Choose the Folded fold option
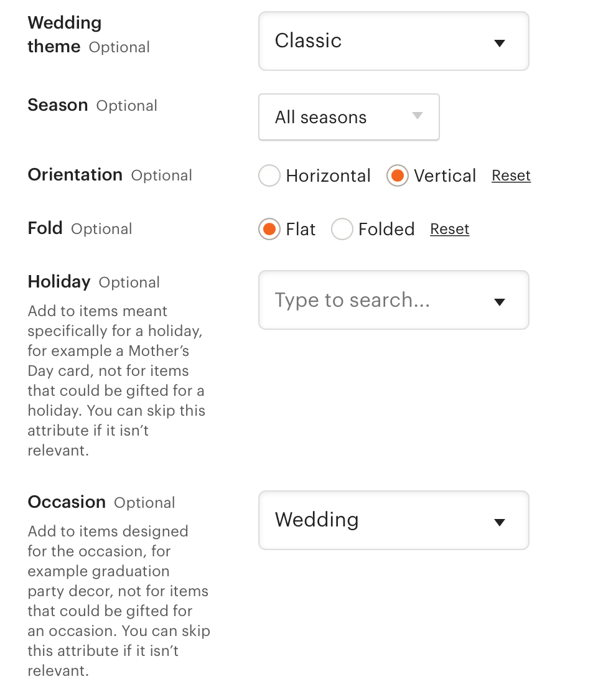616x692 pixels. (342, 229)
